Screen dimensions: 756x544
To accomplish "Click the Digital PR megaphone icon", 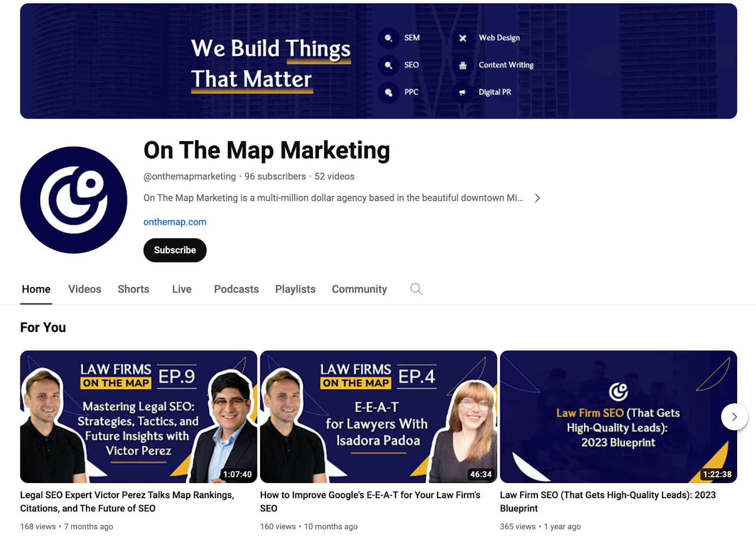I will tap(463, 93).
